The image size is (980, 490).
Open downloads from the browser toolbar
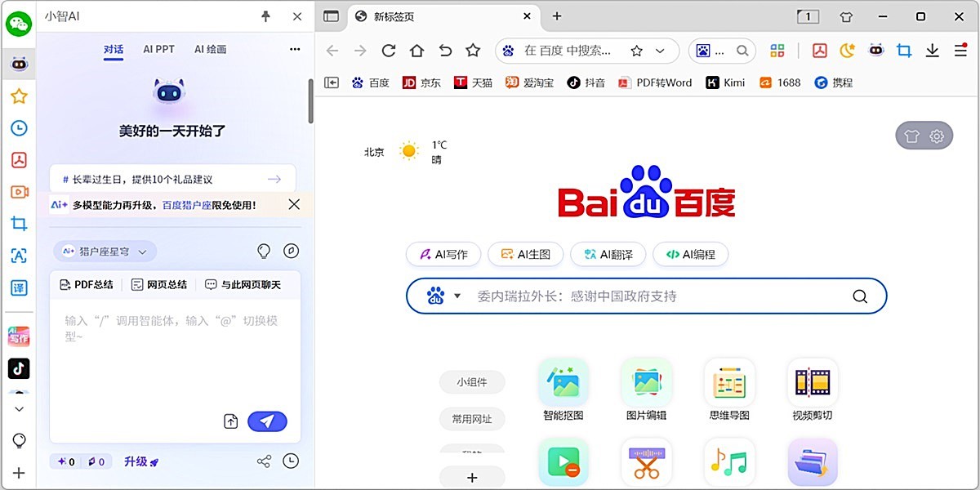tap(932, 50)
